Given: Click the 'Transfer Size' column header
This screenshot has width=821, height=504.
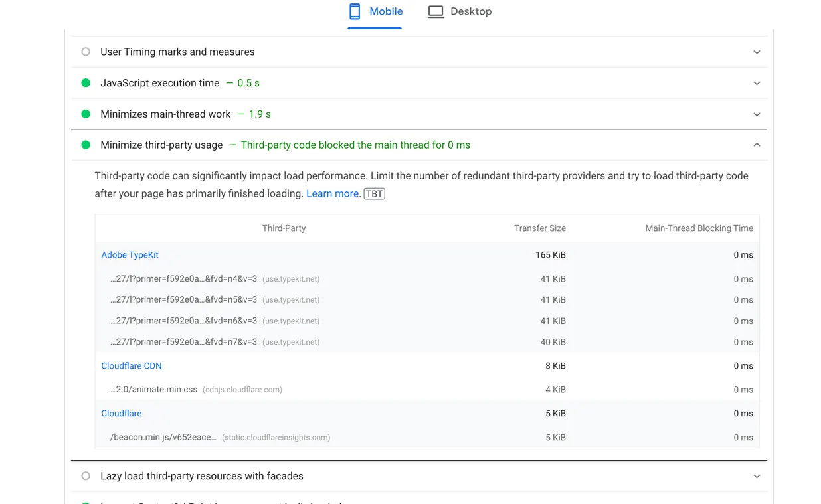Looking at the screenshot, I should (x=540, y=228).
